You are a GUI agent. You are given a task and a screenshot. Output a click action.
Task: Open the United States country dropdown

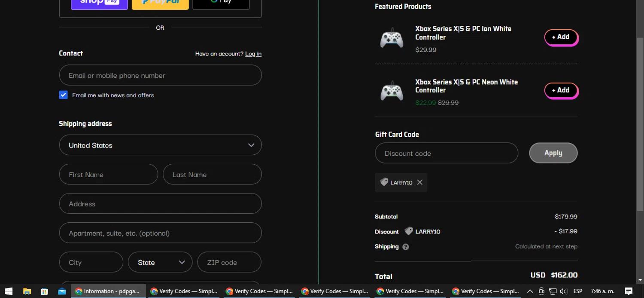click(x=160, y=145)
